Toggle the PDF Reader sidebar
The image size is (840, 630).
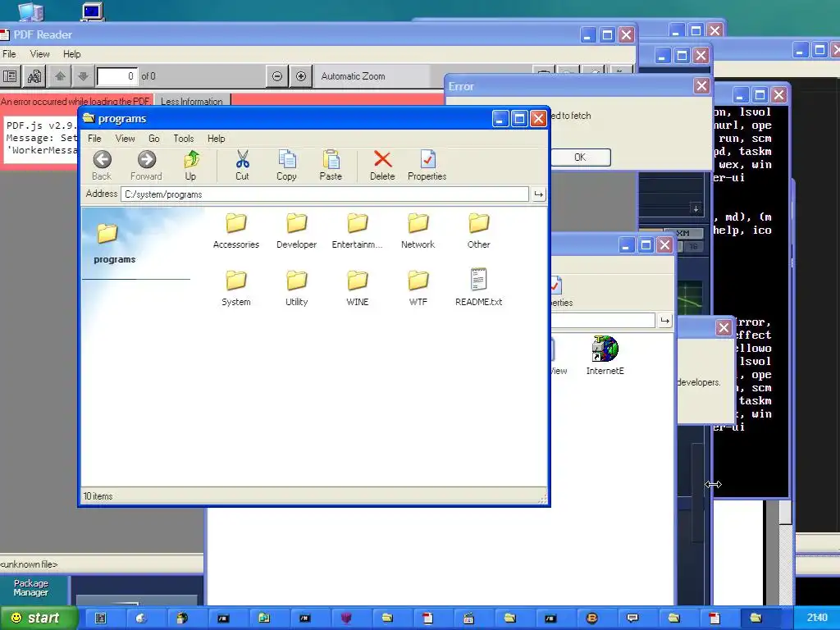[x=10, y=76]
